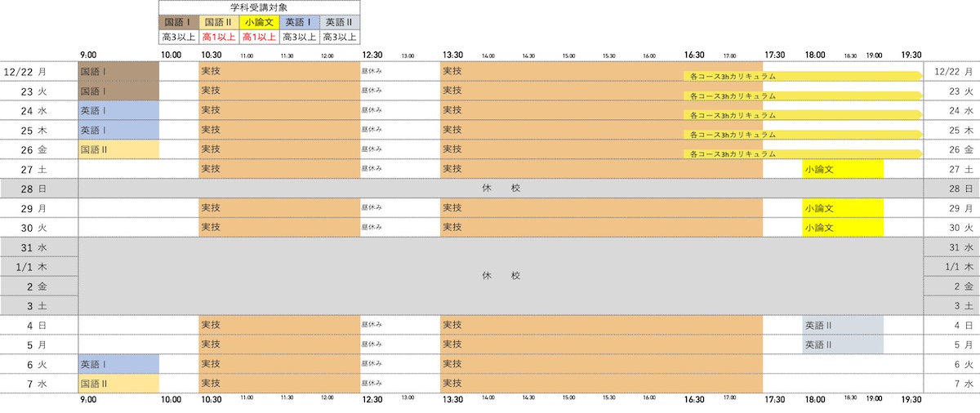The image size is (980, 413).
Task: Click the 休校 bar on 28 日
Action: pos(500,189)
